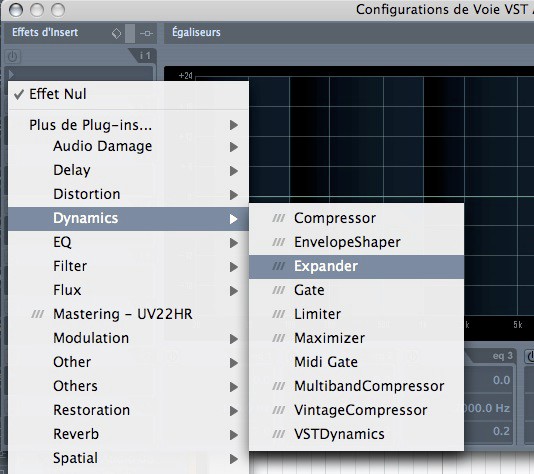
Task: Click the VST3 icon beside Mastering - UV22HR
Action: 37,314
